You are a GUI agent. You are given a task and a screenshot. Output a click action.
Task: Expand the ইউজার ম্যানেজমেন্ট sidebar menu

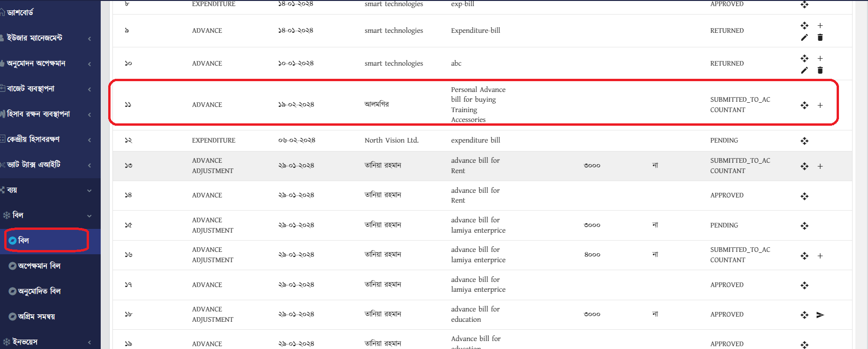(x=50, y=38)
